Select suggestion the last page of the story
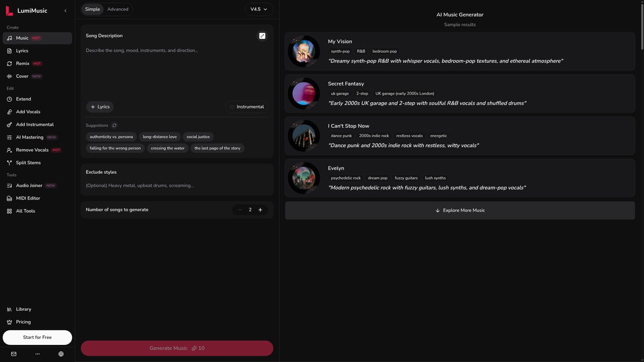This screenshot has width=644, height=362. [217, 148]
